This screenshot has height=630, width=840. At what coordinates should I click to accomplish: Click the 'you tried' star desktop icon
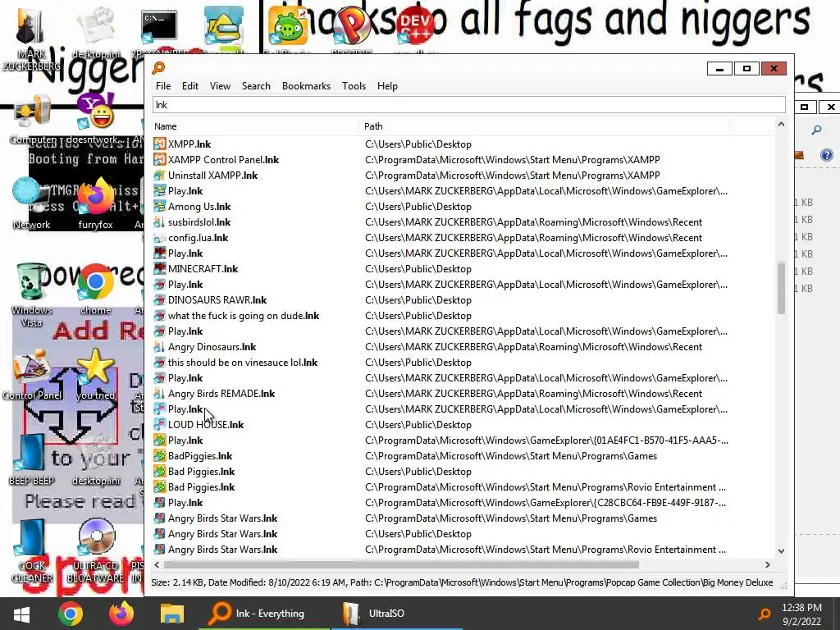click(95, 375)
